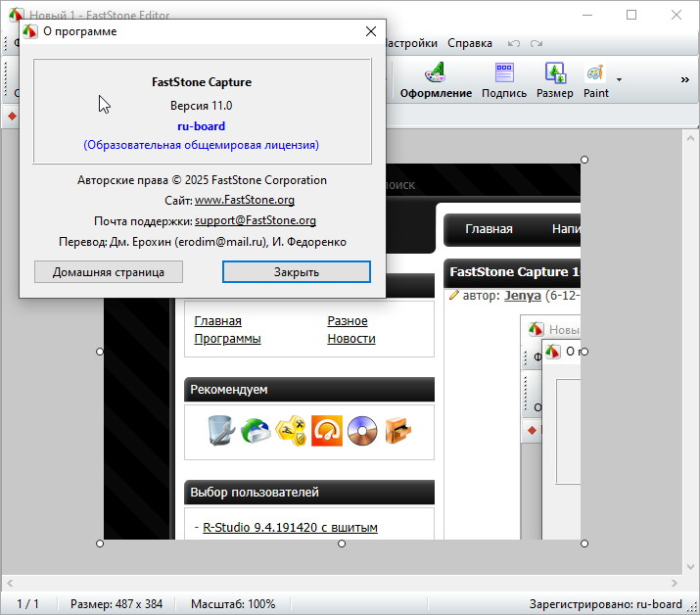
Task: Click the Перевод translators credit line
Action: [203, 242]
